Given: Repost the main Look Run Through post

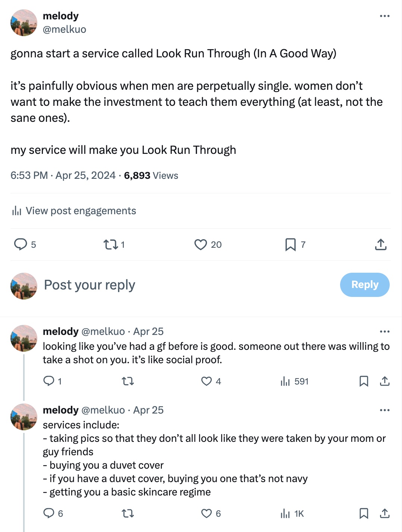Looking at the screenshot, I should [x=111, y=244].
